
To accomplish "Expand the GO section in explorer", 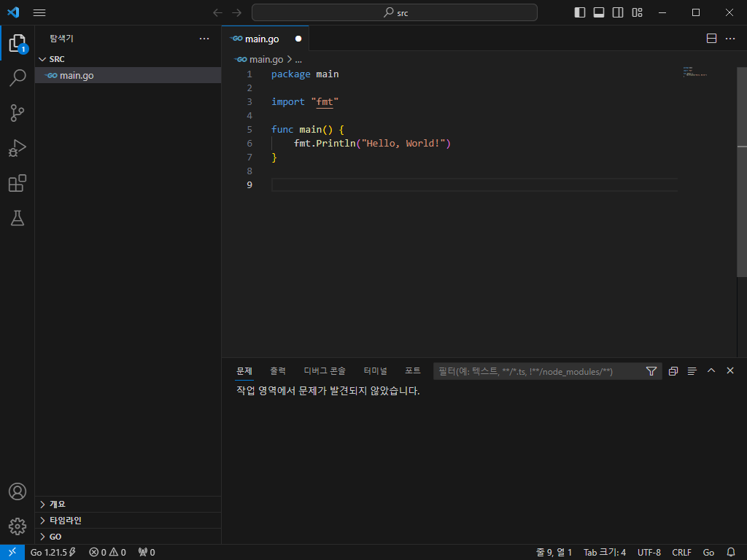I will 55,537.
